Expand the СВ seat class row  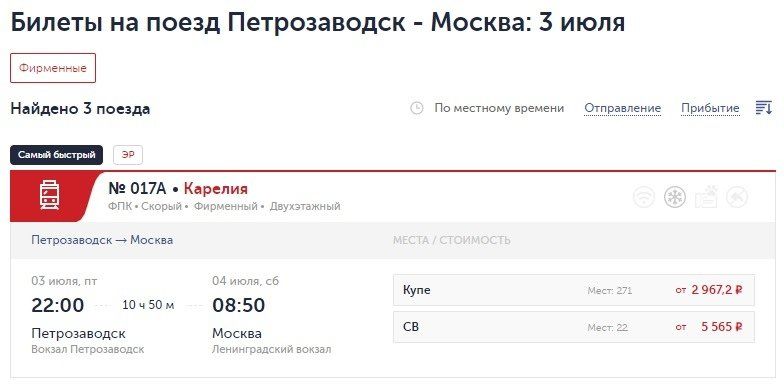pyautogui.click(x=574, y=327)
